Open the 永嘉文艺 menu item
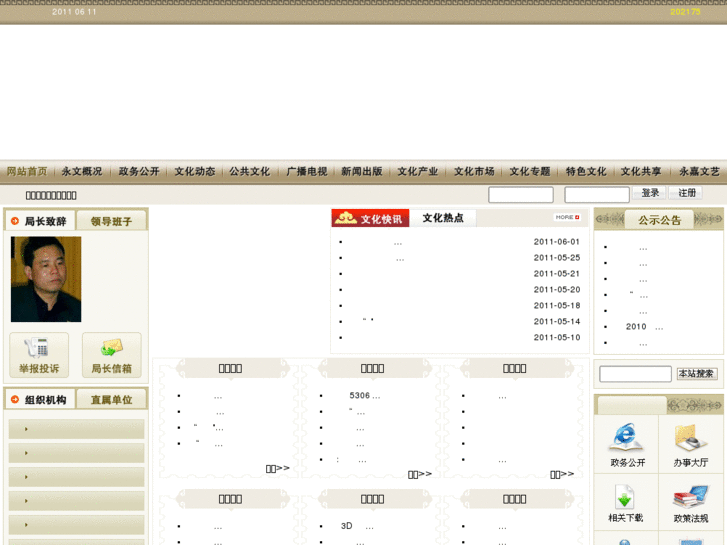 tap(699, 172)
